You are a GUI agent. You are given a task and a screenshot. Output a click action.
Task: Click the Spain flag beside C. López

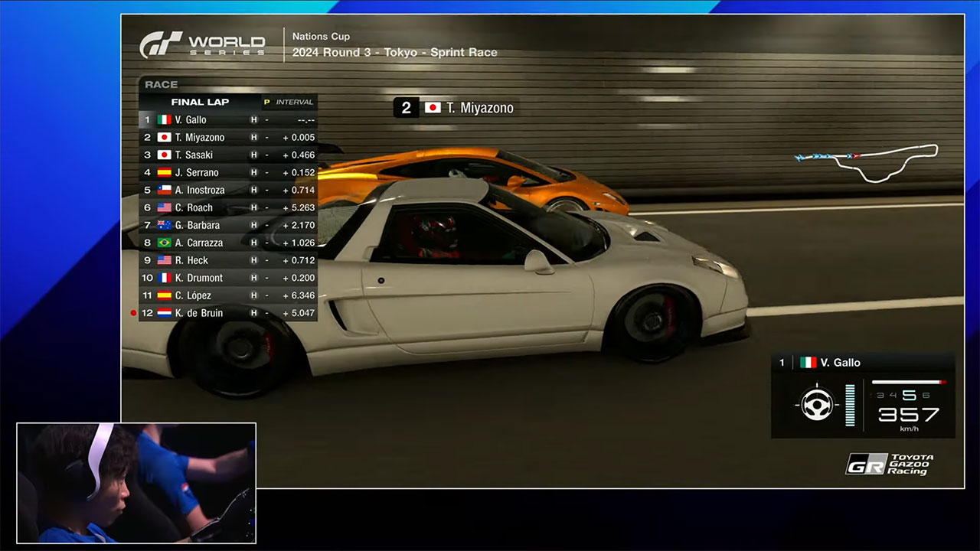[x=164, y=296]
